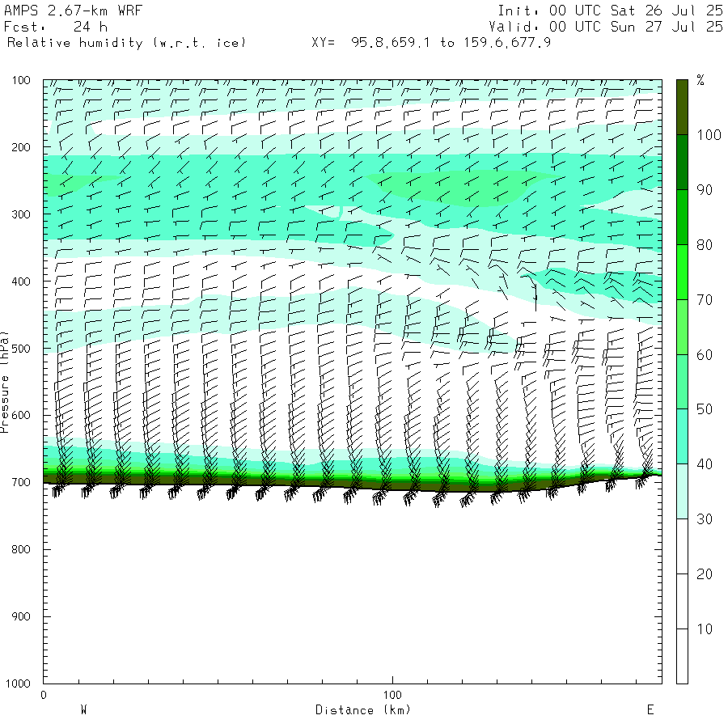Click the mint green 50-60 colorbar swatch

click(x=682, y=382)
